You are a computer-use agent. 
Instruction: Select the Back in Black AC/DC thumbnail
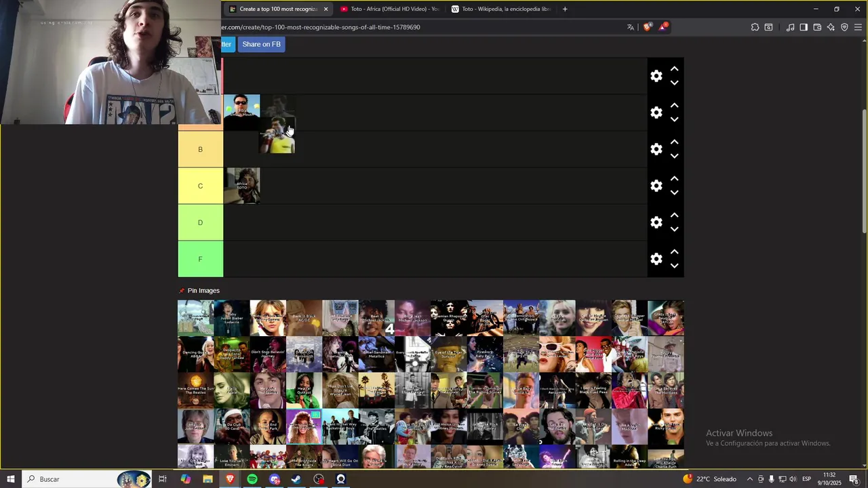[304, 318]
